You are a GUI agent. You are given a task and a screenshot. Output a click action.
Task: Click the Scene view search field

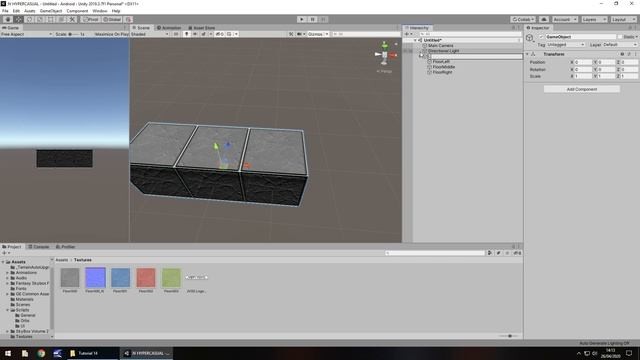(x=366, y=34)
